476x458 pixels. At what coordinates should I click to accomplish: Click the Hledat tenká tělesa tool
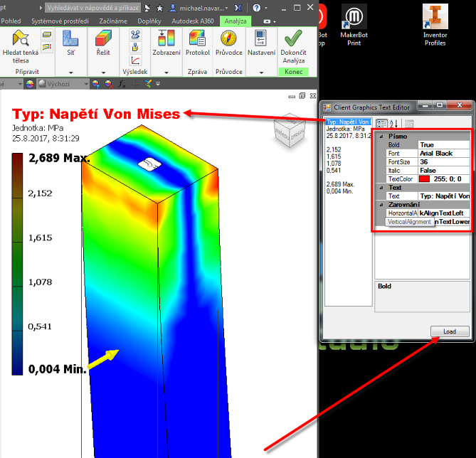21,48
